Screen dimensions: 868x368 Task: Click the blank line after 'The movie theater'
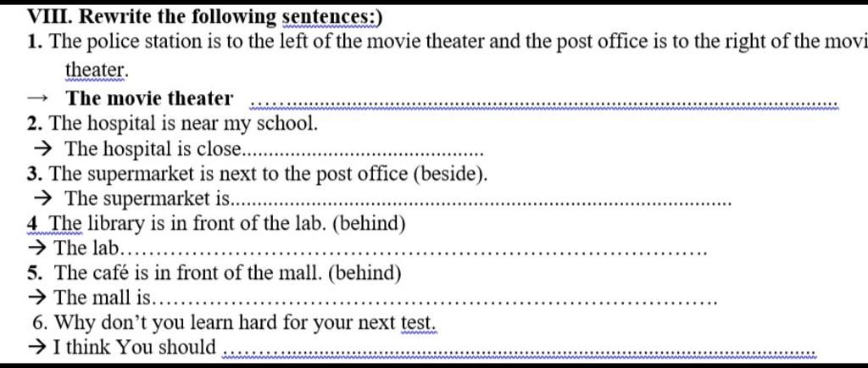(545, 104)
